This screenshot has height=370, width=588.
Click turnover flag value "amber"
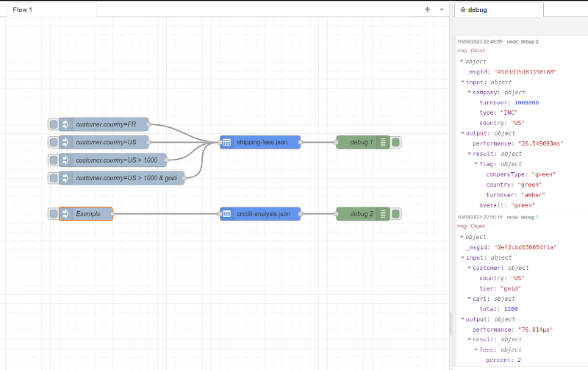click(534, 195)
